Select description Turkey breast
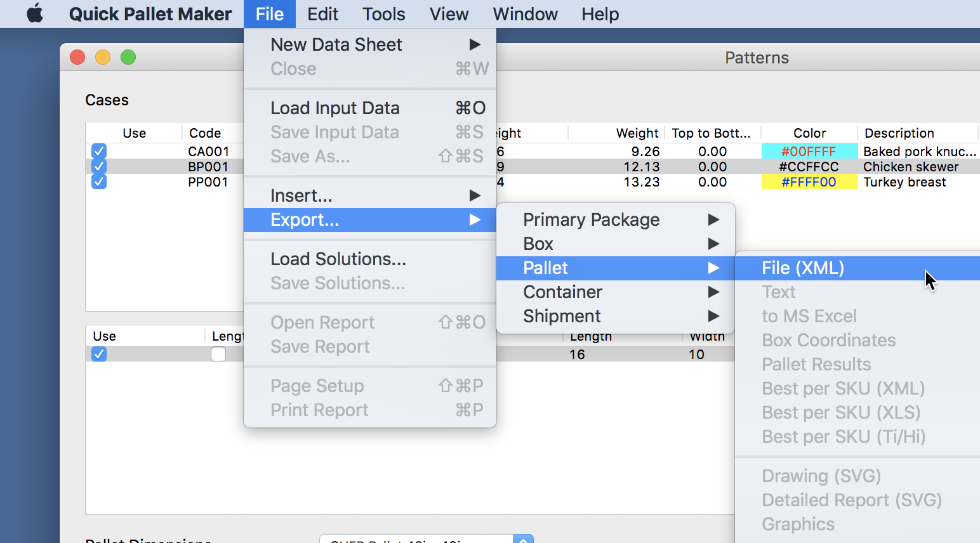Screen dimensions: 980x543 (x=904, y=182)
